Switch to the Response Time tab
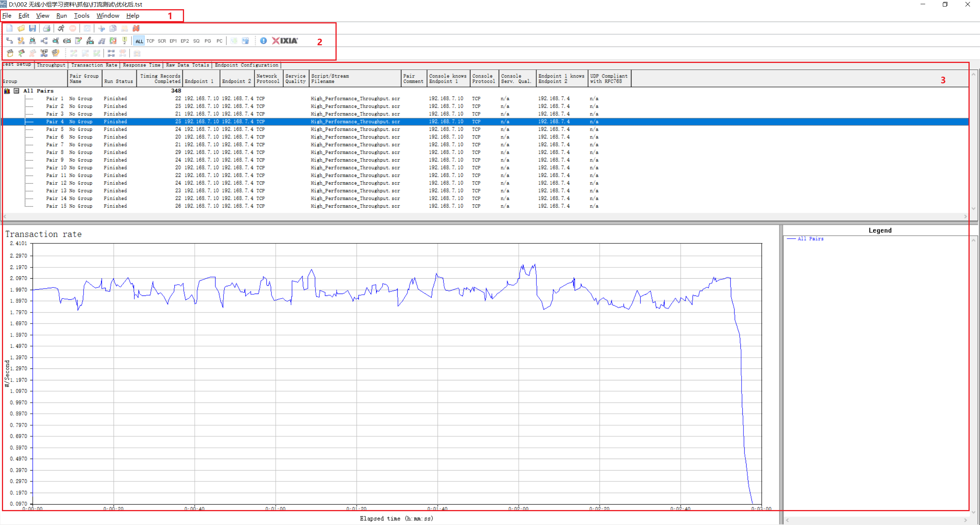This screenshot has height=525, width=980. [x=141, y=65]
